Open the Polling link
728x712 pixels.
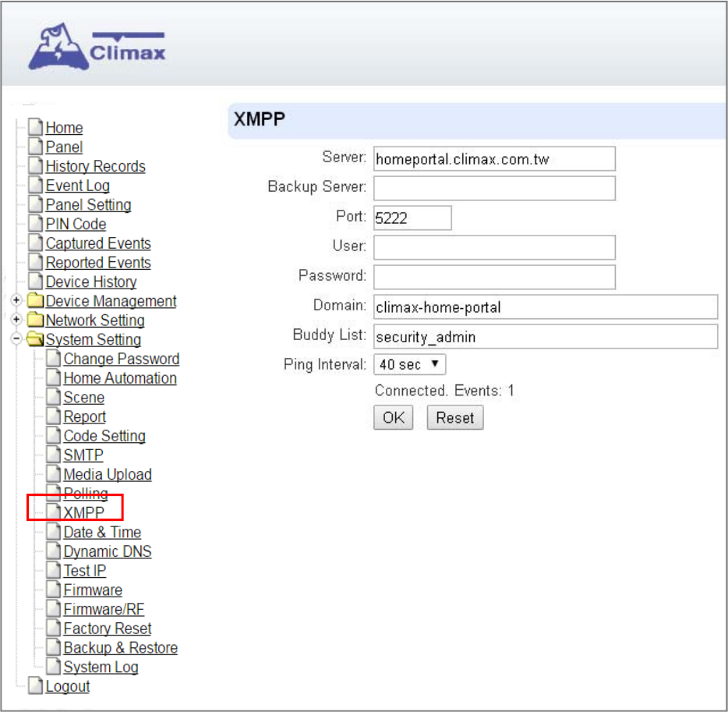(x=86, y=493)
